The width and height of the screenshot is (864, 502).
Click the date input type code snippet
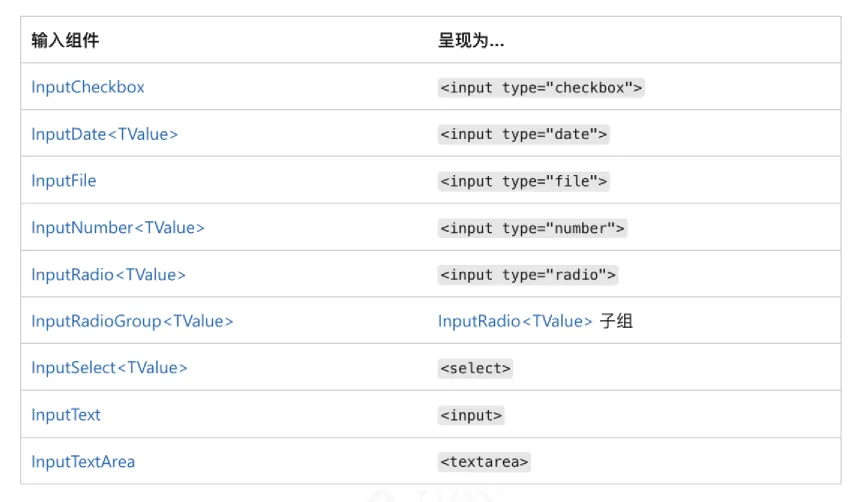[x=523, y=134]
